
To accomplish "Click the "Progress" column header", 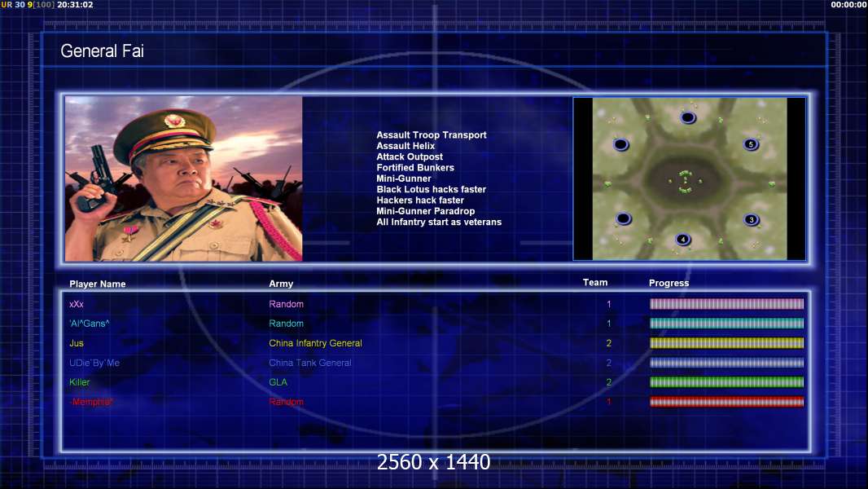I will pyautogui.click(x=669, y=283).
